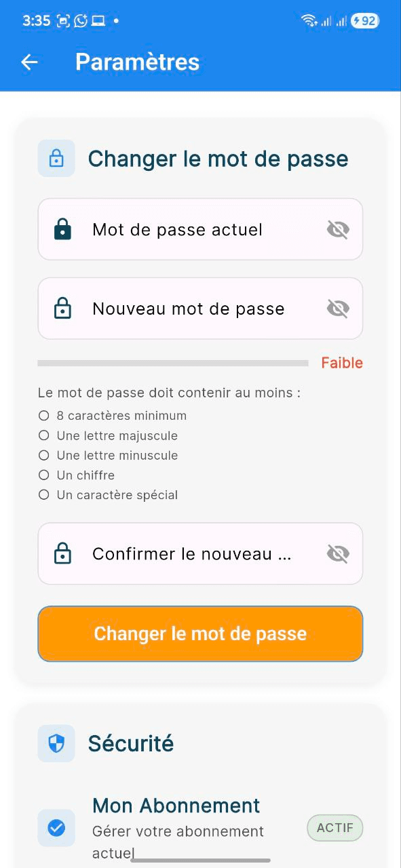The height and width of the screenshot is (868, 401).
Task: Click the padlock icon in Nouveau mot de passe
Action: 63,308
